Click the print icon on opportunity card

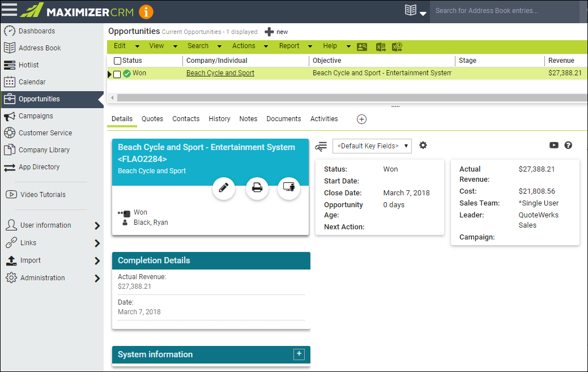(257, 188)
